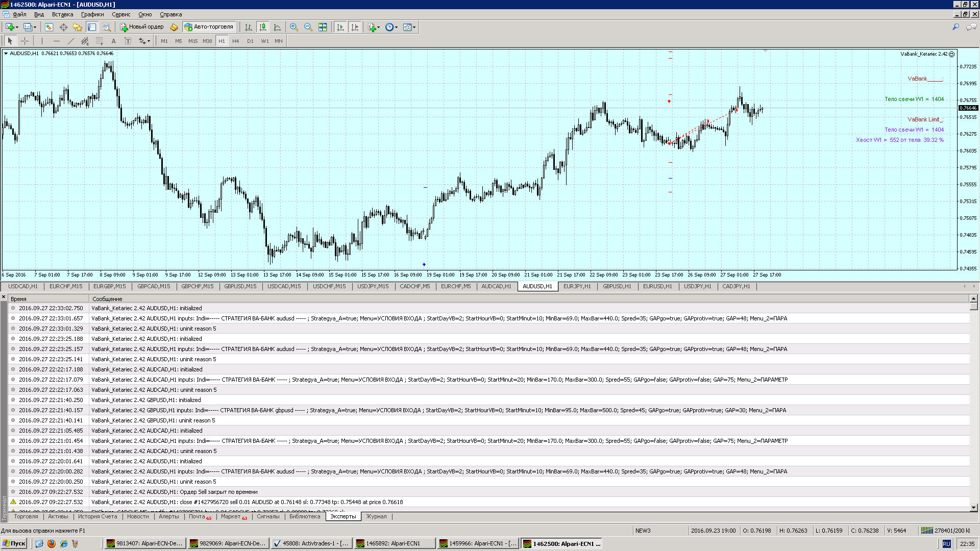Switch to the EURJPY,H1 chart tab
This screenshot has height=551, width=980.
[577, 286]
